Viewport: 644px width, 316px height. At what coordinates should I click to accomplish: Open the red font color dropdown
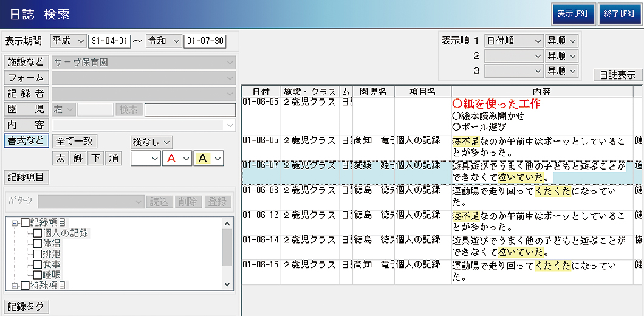coord(185,158)
